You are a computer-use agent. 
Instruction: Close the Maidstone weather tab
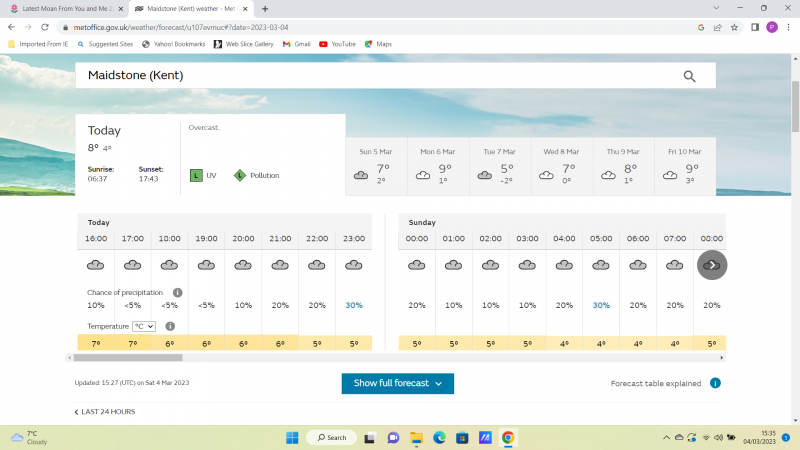[245, 9]
